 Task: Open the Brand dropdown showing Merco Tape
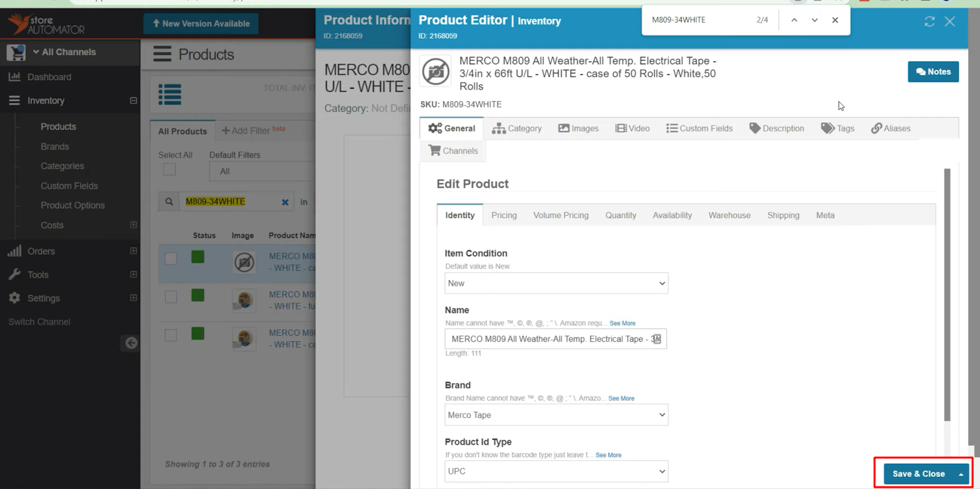pyautogui.click(x=556, y=415)
